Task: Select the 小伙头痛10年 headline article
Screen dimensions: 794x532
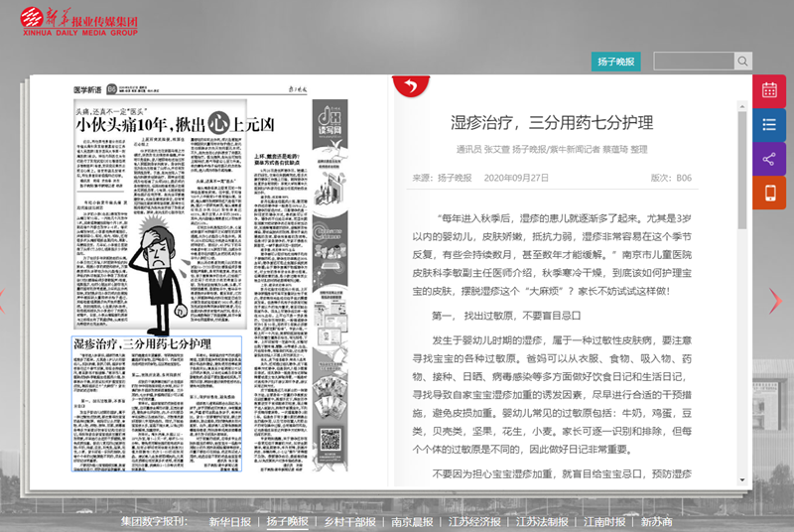Action: (176, 124)
